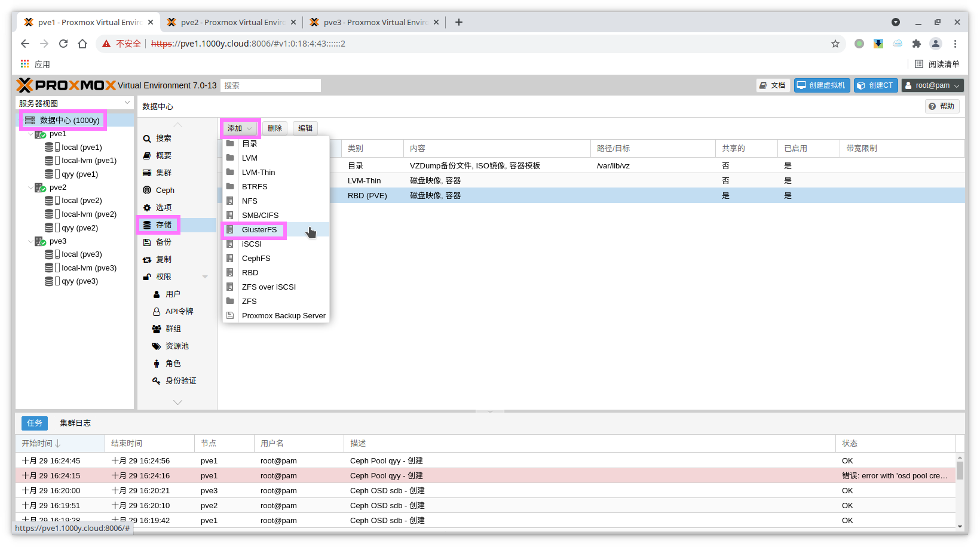This screenshot has height=547, width=980.
Task: Choose CephFS in the storage type list
Action: tap(256, 259)
